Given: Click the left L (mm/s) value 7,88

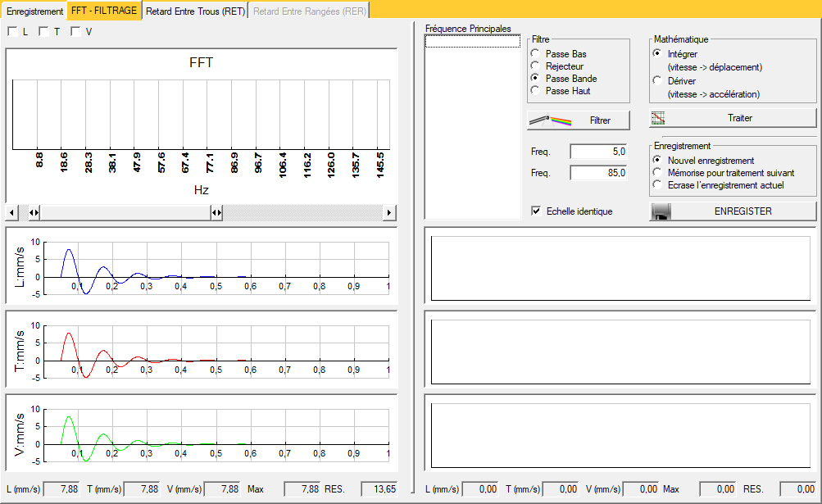Looking at the screenshot, I should 61,488.
